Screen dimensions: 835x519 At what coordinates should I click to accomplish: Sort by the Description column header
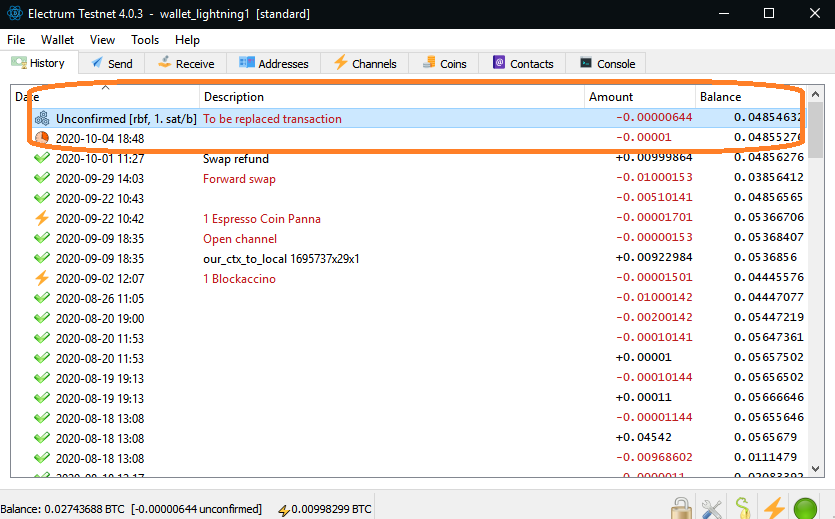(x=392, y=96)
